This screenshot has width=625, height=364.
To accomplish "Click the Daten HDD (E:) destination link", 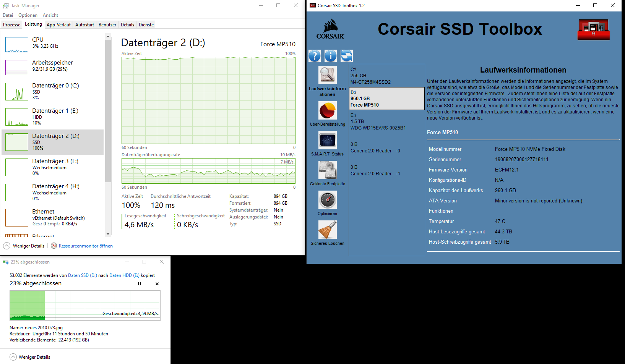I will pyautogui.click(x=125, y=275).
